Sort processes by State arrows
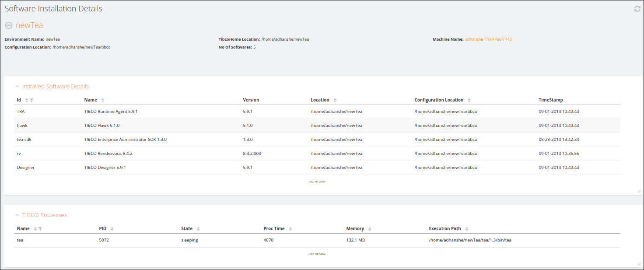644x270 pixels. click(198, 229)
